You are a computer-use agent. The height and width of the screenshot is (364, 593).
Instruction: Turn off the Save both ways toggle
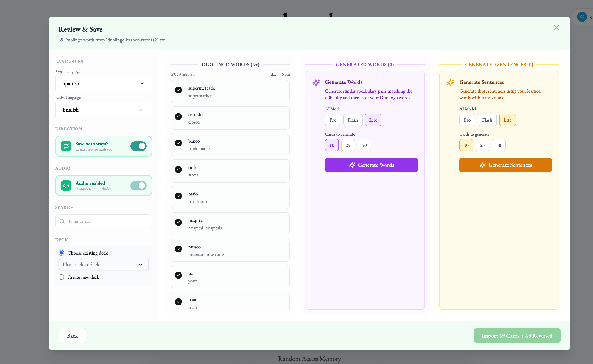pyautogui.click(x=138, y=146)
